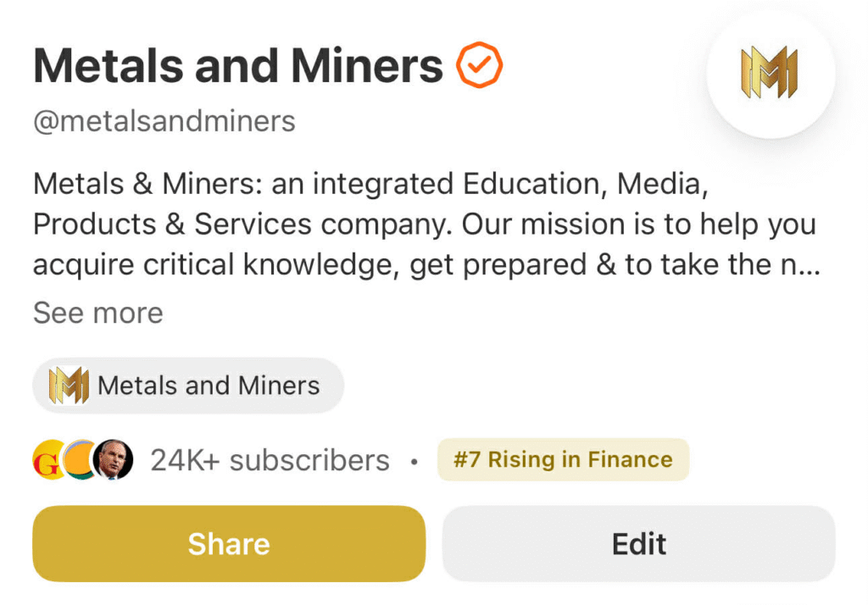Viewport: 868px width, 605px height.
Task: Expand bio with See more
Action: coord(97,313)
